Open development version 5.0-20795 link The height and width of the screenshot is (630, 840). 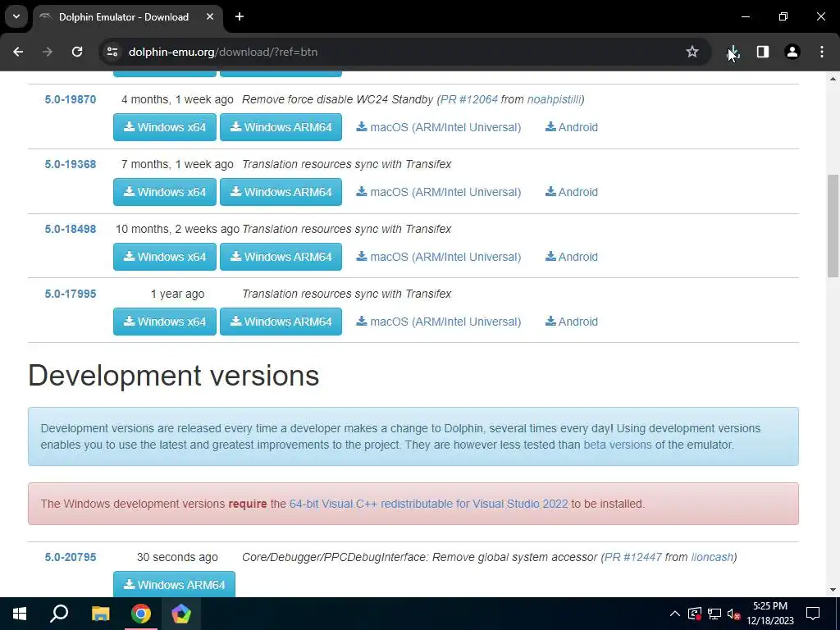pyautogui.click(x=71, y=558)
